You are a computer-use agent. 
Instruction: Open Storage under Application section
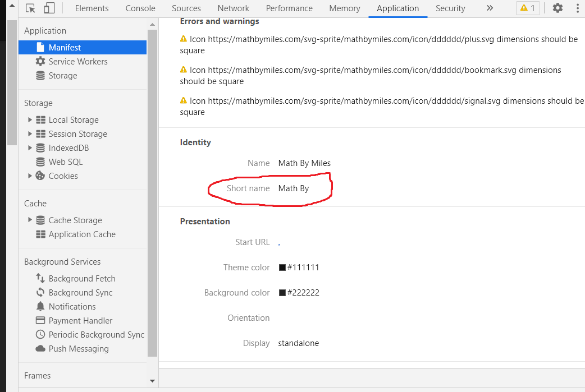(x=63, y=76)
